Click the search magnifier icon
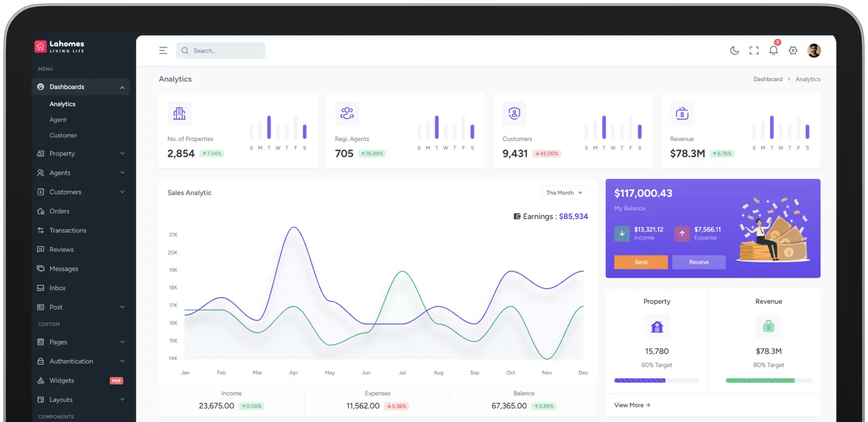868x422 pixels. (185, 50)
